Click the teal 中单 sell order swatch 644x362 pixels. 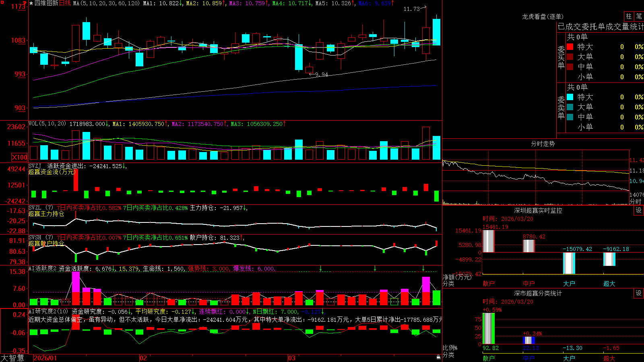pyautogui.click(x=570, y=117)
